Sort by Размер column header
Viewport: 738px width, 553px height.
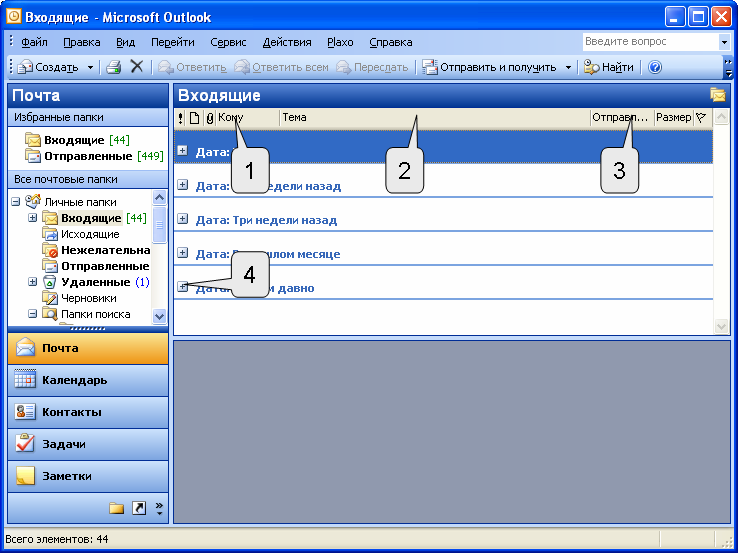[x=674, y=118]
